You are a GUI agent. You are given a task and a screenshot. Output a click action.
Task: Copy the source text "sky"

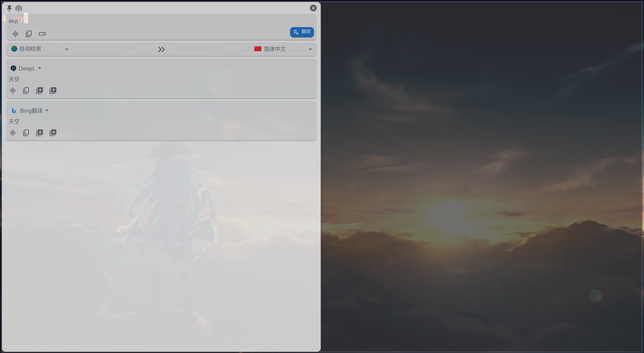[29, 34]
